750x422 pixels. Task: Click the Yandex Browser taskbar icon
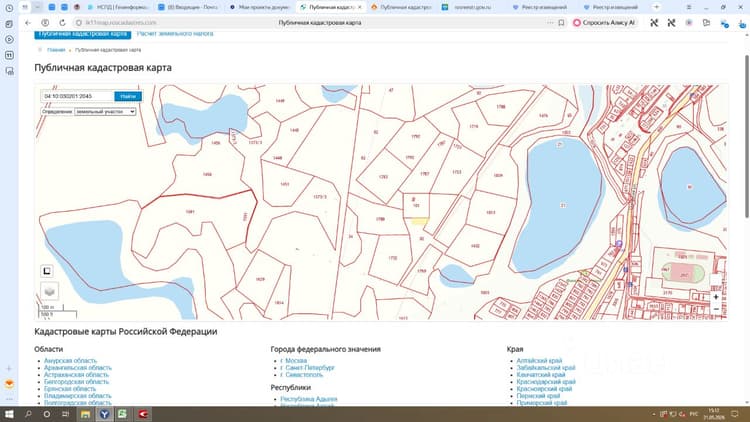104,414
